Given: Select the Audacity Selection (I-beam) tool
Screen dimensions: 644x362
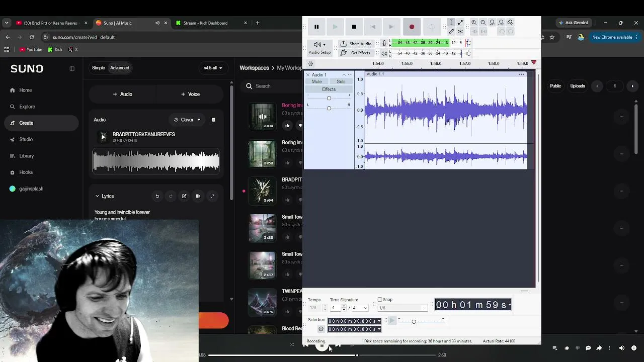Looking at the screenshot, I should [x=451, y=23].
